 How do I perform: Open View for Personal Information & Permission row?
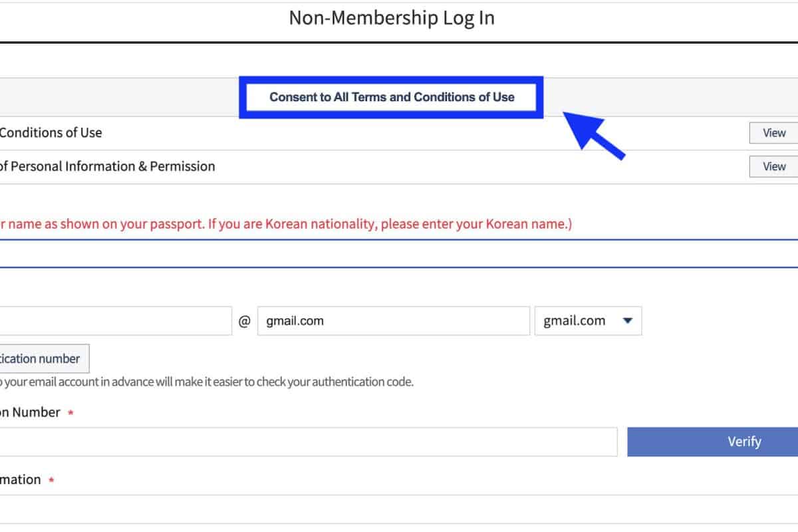click(773, 166)
